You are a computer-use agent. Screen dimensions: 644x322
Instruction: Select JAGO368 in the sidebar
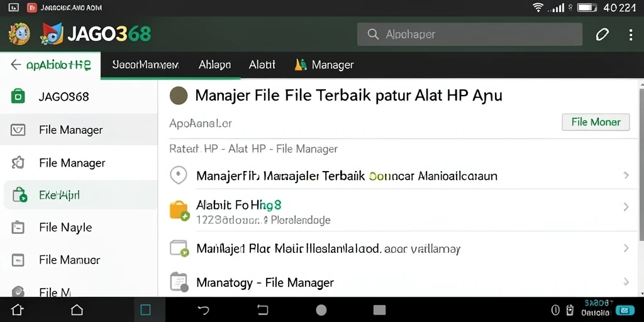(79, 97)
